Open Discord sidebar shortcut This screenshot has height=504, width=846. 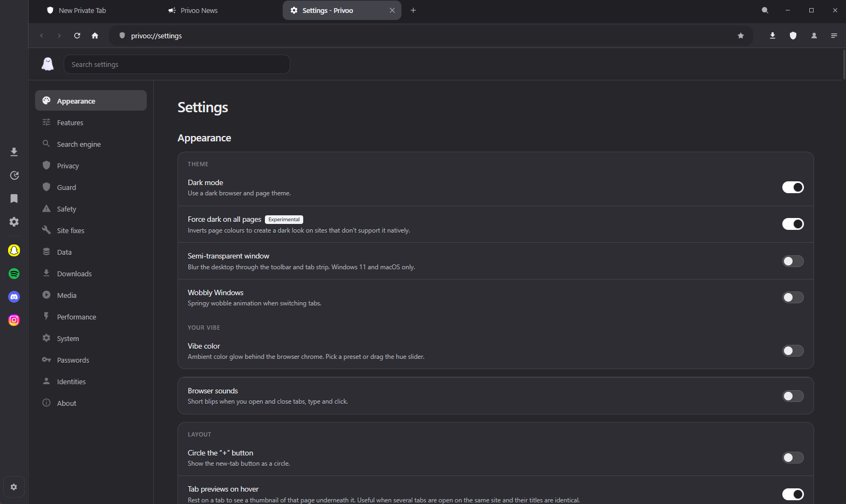(14, 297)
